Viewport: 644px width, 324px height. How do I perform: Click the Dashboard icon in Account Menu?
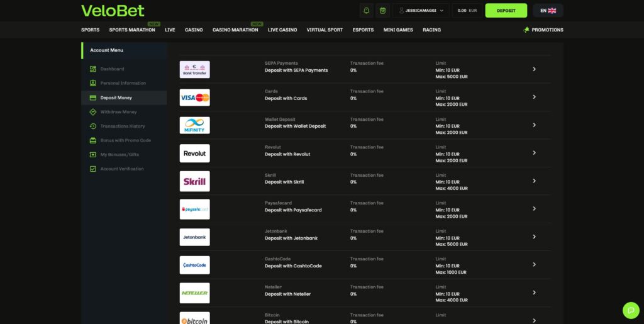pos(93,69)
